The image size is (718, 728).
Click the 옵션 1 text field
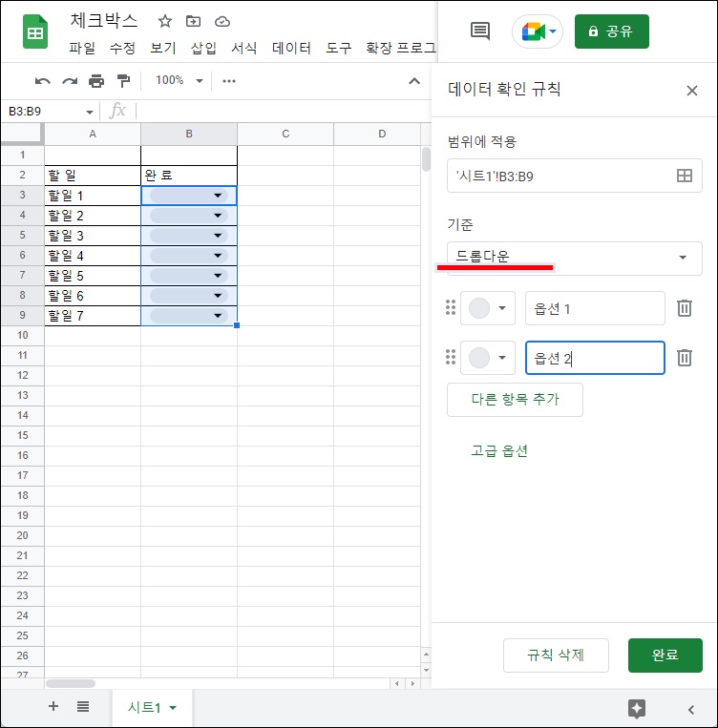[x=595, y=308]
